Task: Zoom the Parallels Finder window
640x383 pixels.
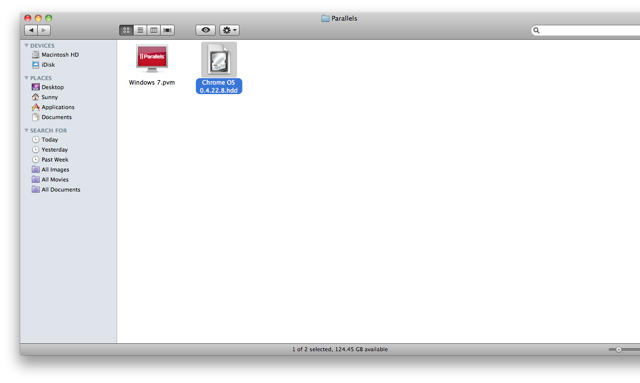Action: click(x=49, y=18)
